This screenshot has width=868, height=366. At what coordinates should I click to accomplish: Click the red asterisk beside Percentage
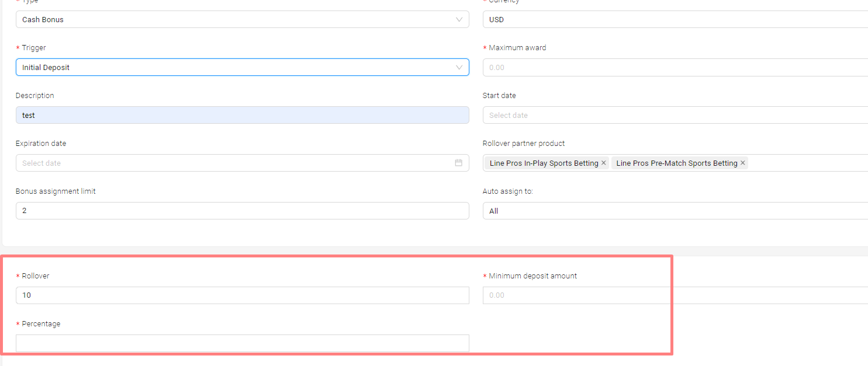coord(18,323)
